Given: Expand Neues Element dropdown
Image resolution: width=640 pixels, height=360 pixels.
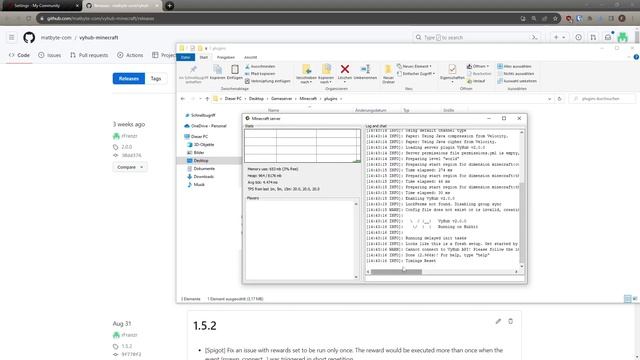Looking at the screenshot, I should click(x=414, y=66).
